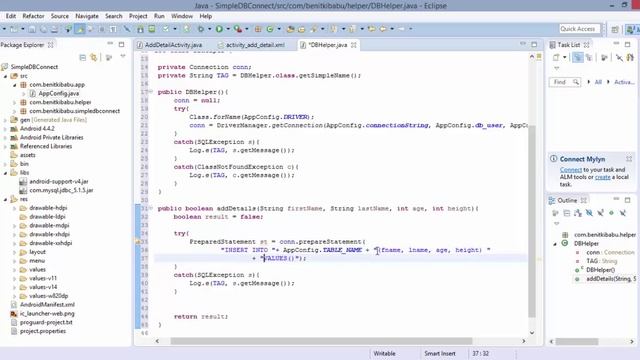The height and width of the screenshot is (360, 640).
Task: Expand the com.benitkibabu.helper package
Action: [x=15, y=102]
